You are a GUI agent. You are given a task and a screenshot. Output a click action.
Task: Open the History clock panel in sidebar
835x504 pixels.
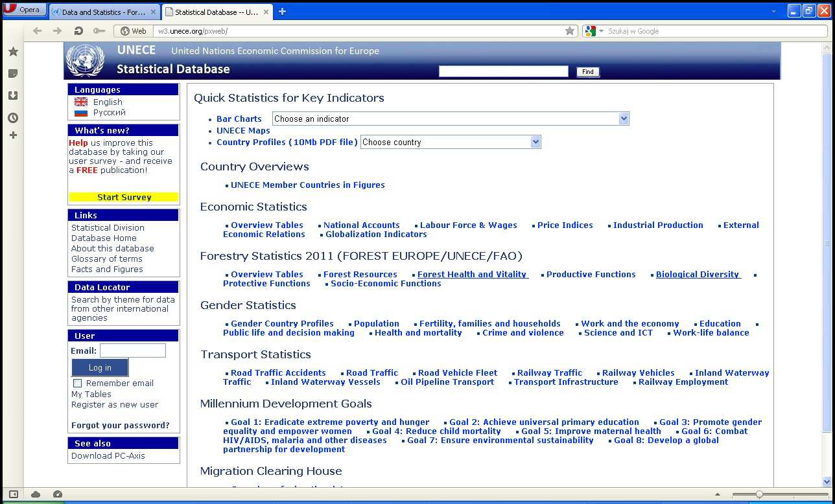click(x=13, y=117)
